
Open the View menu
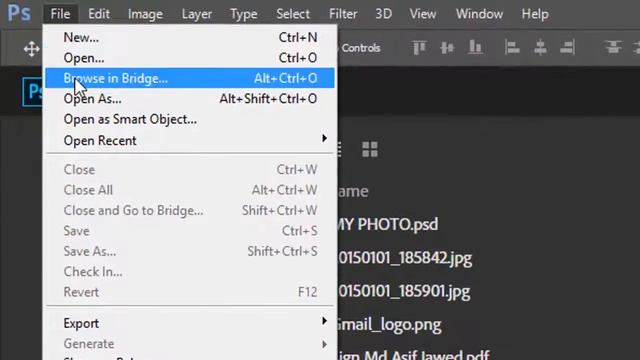(x=422, y=14)
